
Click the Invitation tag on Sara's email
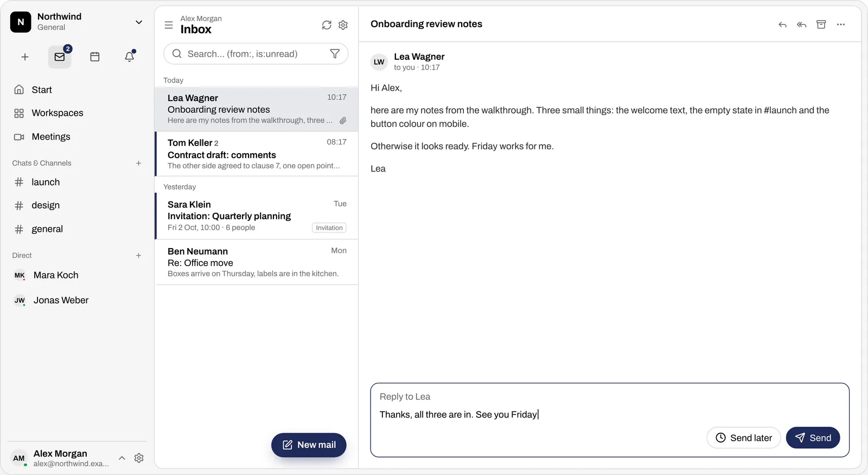coord(329,228)
